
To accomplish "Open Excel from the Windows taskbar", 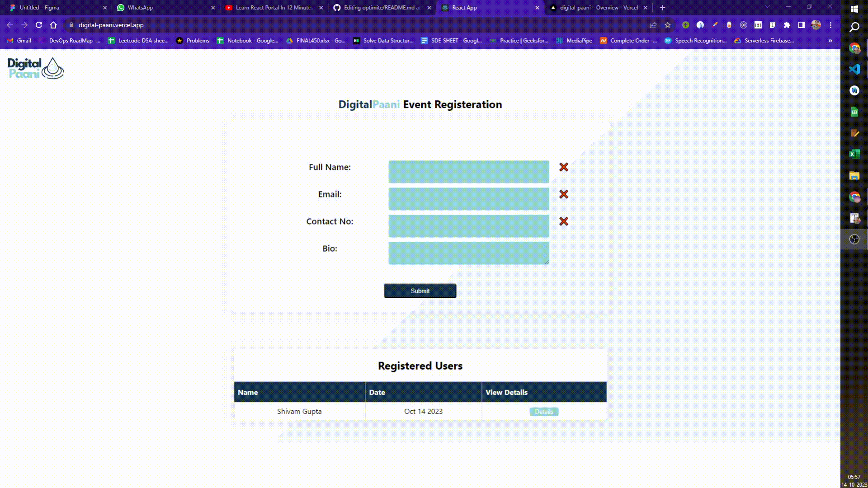I will click(854, 154).
